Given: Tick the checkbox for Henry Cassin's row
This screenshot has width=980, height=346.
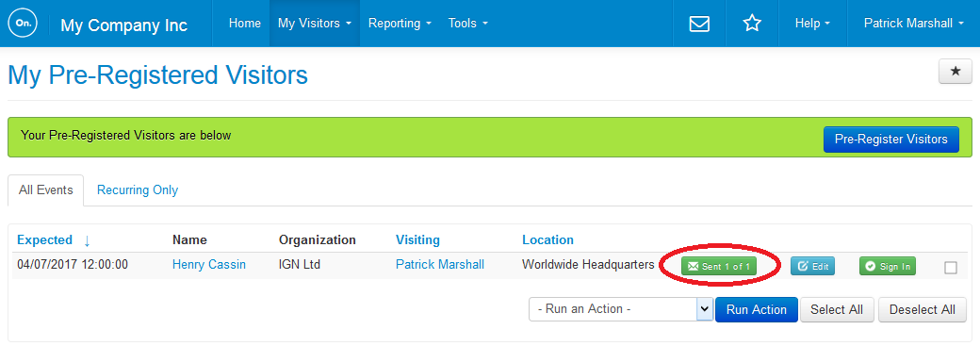Looking at the screenshot, I should [951, 267].
